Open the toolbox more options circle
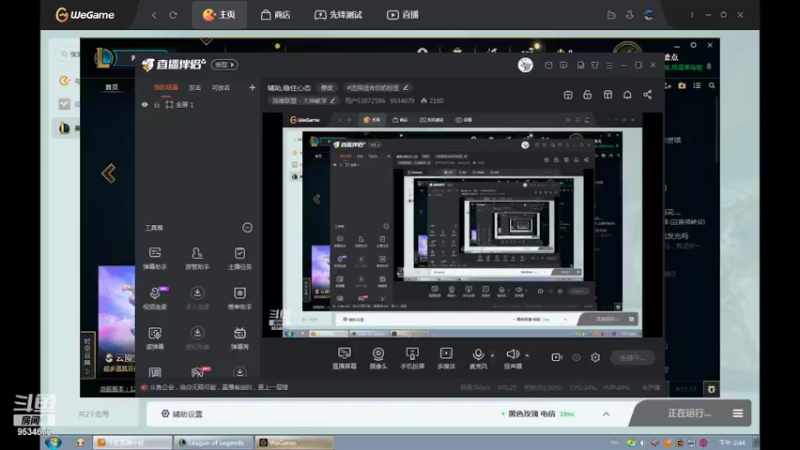 [247, 228]
